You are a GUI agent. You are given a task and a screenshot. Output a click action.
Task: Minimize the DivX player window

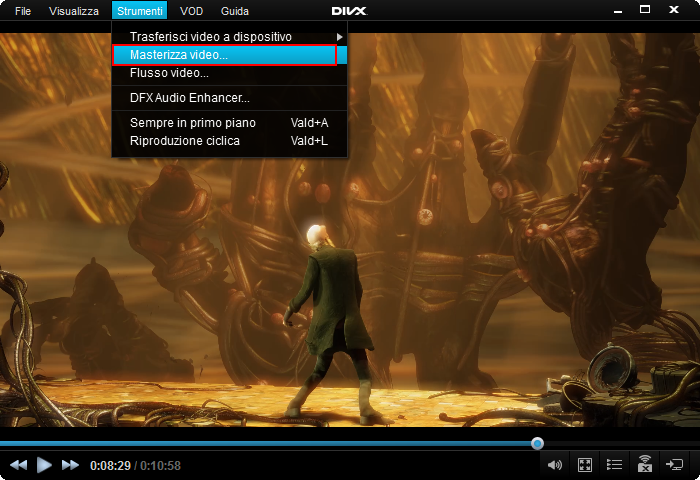(x=618, y=10)
